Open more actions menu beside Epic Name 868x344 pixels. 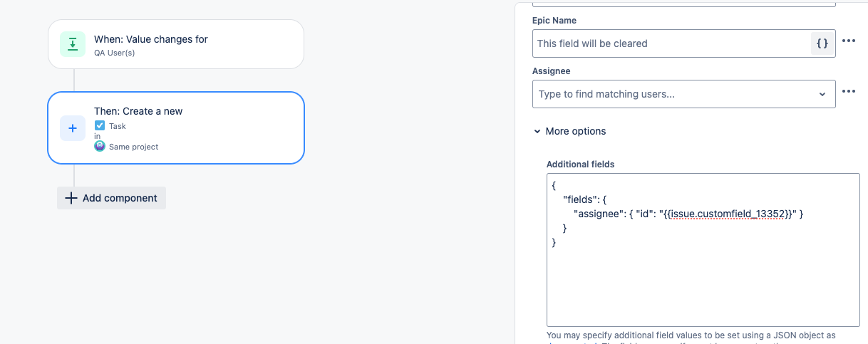[x=848, y=41]
